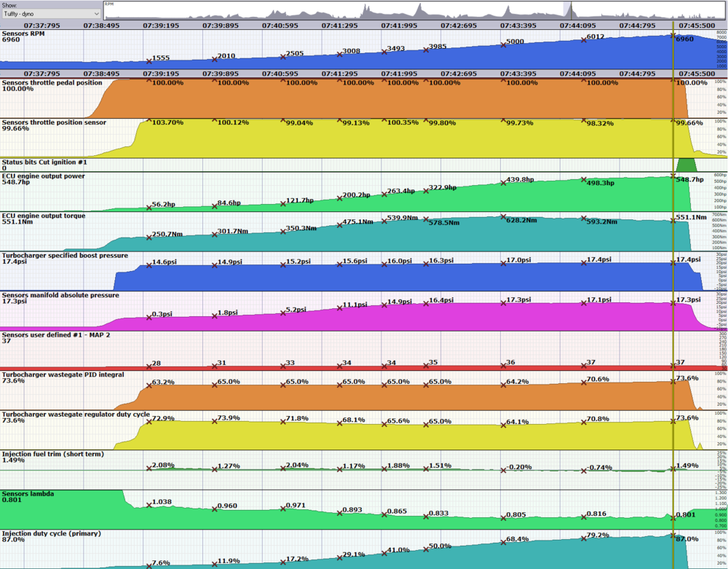Click the "Turbocharger wastegate PID integral" label
This screenshot has width=728, height=569.
click(63, 375)
